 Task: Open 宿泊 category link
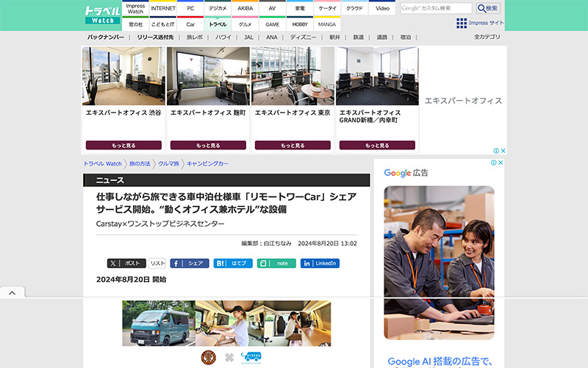coord(406,38)
